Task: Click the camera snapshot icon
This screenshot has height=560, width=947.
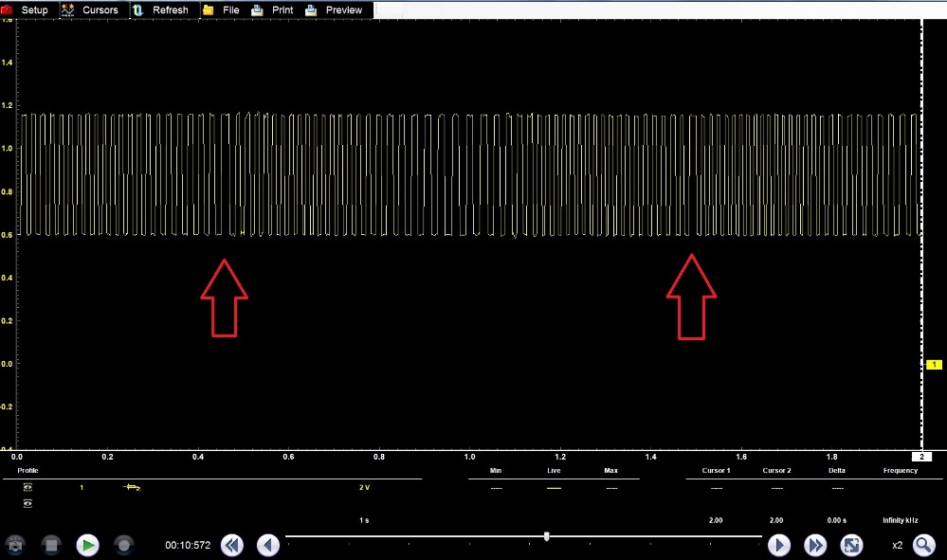Action: [16, 545]
